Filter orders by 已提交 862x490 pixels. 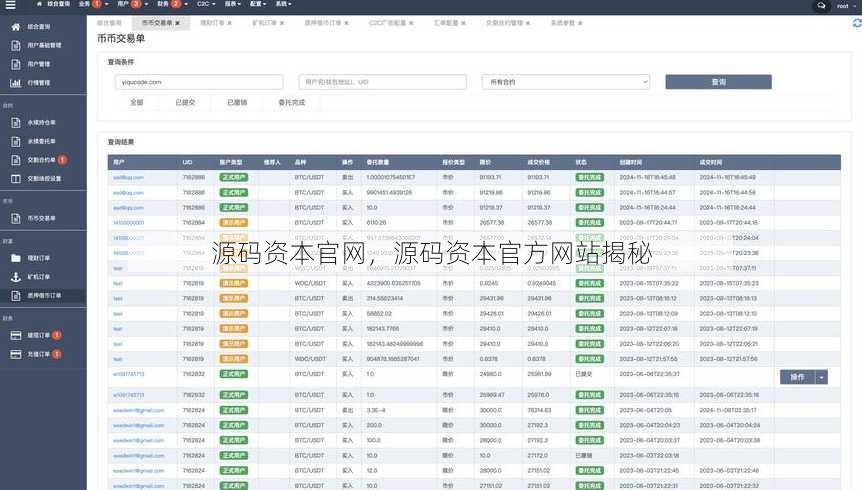[185, 102]
